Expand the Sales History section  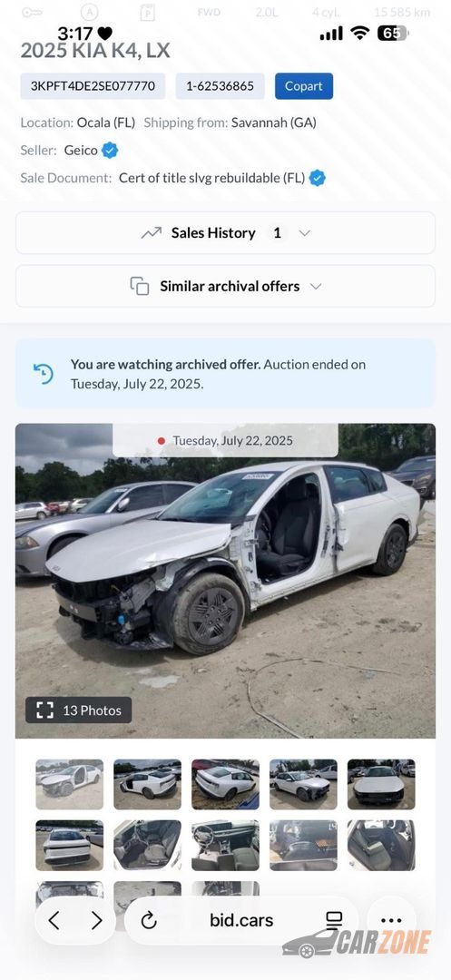point(225,233)
